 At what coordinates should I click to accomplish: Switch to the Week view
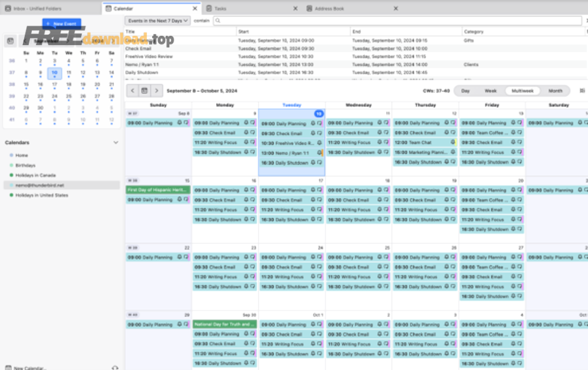(x=490, y=91)
